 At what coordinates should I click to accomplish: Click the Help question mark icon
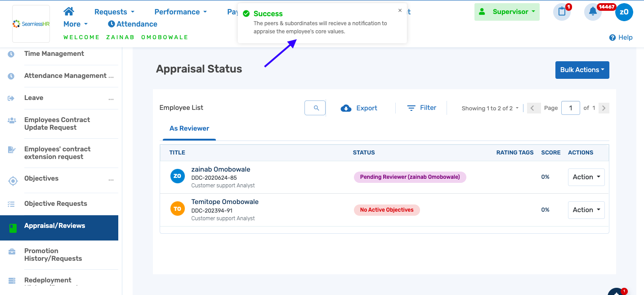(x=612, y=38)
